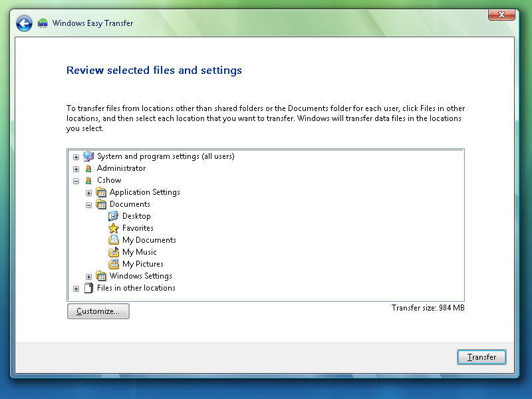
Task: Select the "Favorites" tree item text
Action: tap(138, 228)
